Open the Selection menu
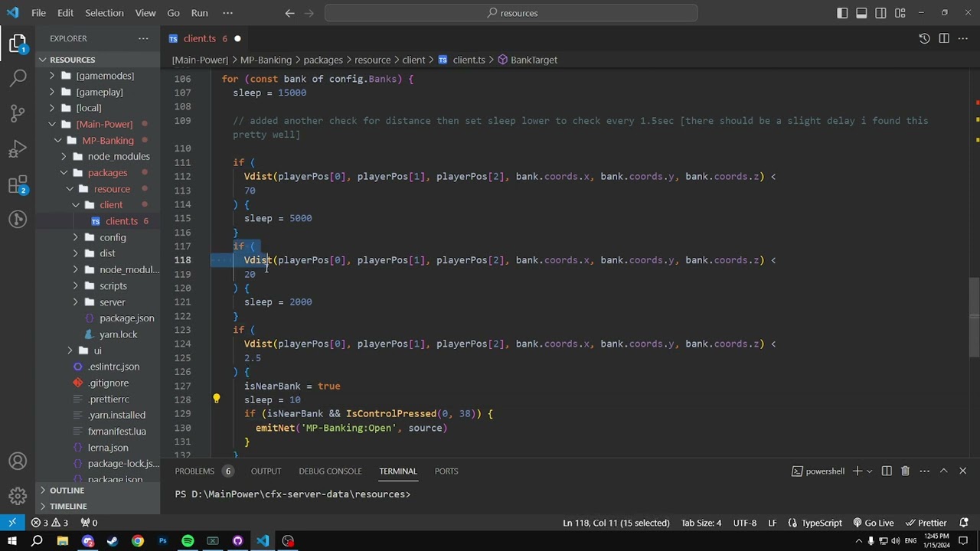Viewport: 980px width, 551px height. point(104,13)
